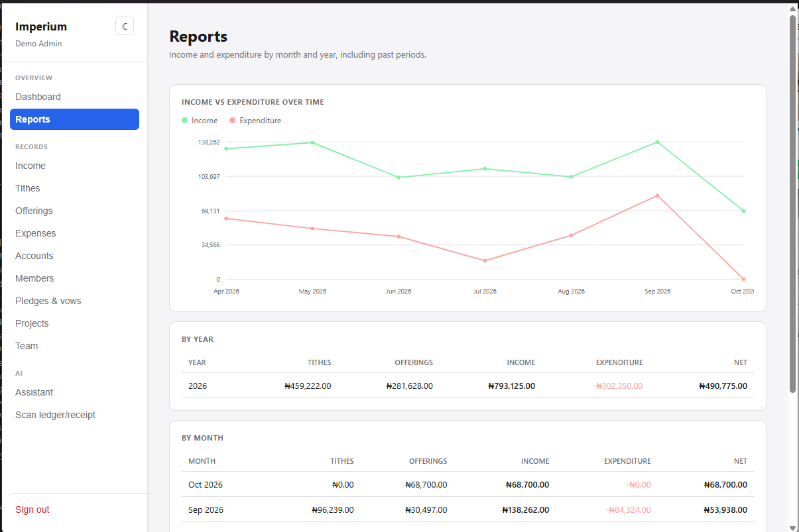Open the Team page

(74, 346)
